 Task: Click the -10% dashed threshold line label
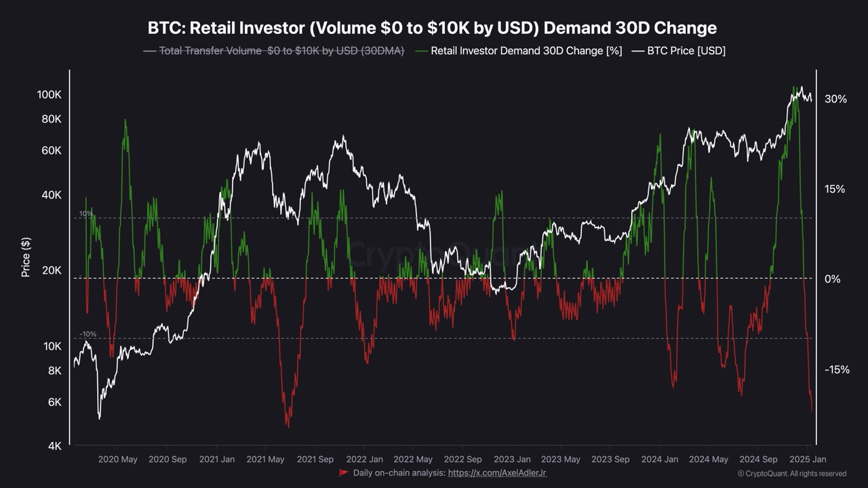[x=87, y=334]
